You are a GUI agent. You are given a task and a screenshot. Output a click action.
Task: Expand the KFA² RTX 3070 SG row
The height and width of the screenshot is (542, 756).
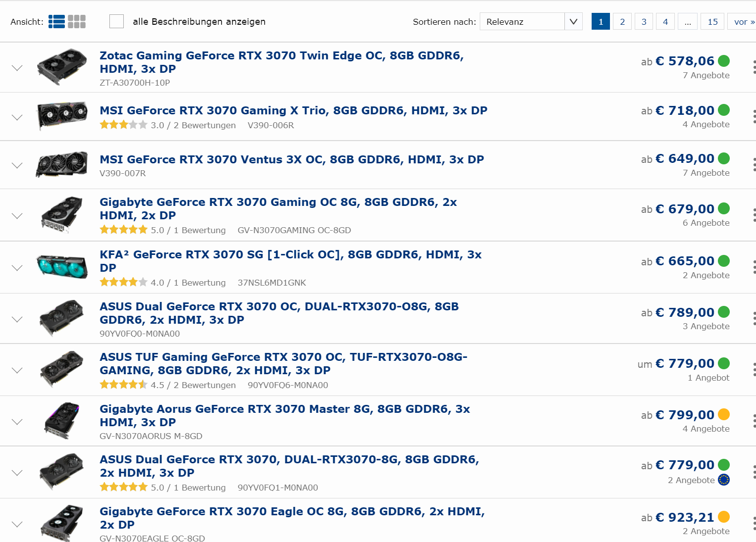coord(17,268)
